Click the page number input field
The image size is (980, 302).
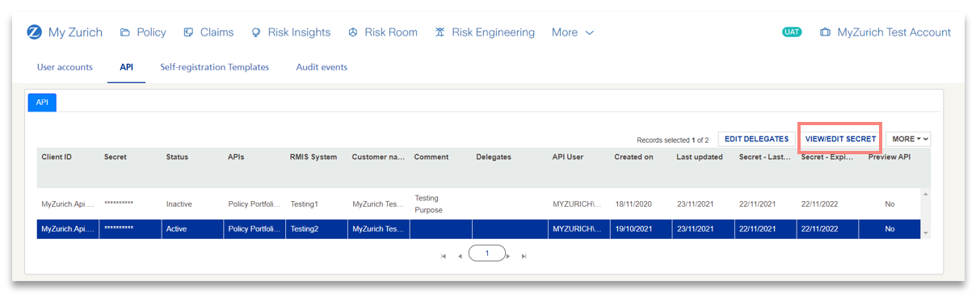486,254
